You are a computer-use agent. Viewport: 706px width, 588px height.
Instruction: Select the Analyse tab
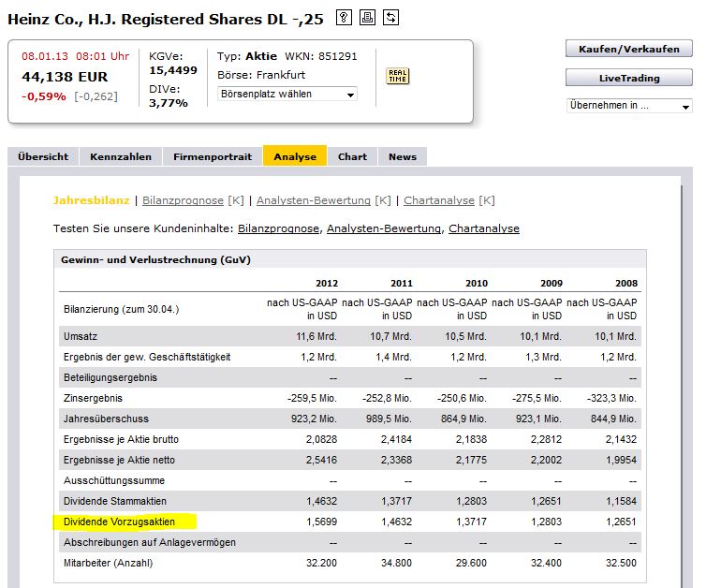point(295,156)
